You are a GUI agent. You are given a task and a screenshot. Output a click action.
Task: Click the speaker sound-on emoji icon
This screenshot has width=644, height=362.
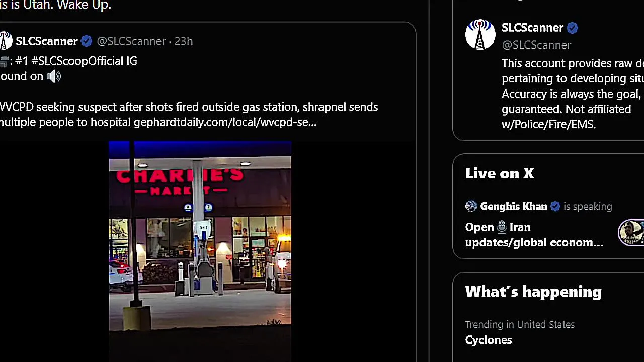click(54, 76)
